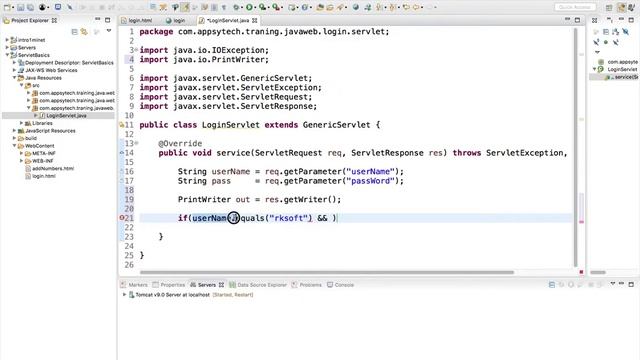Click line 21 error marker in gutter
The image size is (640, 360).
click(x=122, y=218)
